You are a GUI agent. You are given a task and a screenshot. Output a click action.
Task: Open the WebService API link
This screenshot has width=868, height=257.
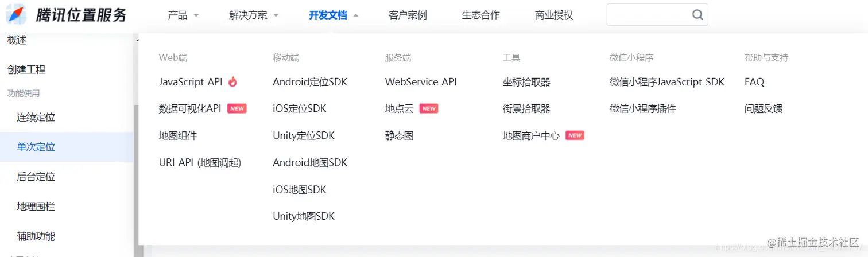[421, 82]
